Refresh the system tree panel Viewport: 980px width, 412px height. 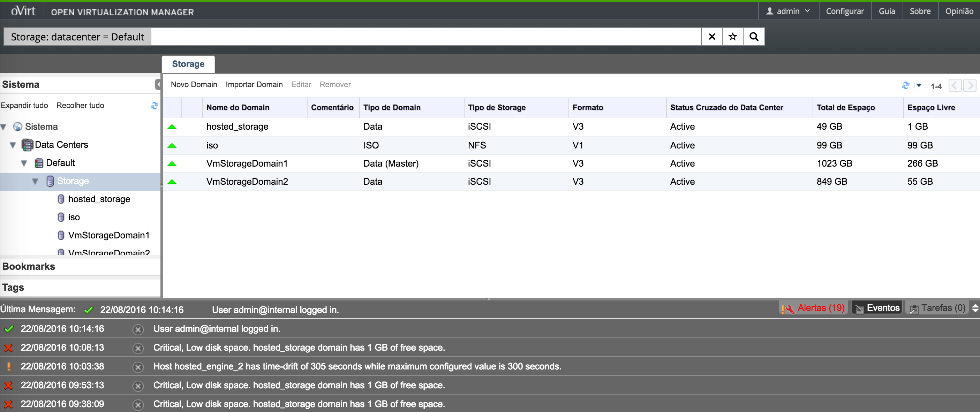pyautogui.click(x=154, y=106)
